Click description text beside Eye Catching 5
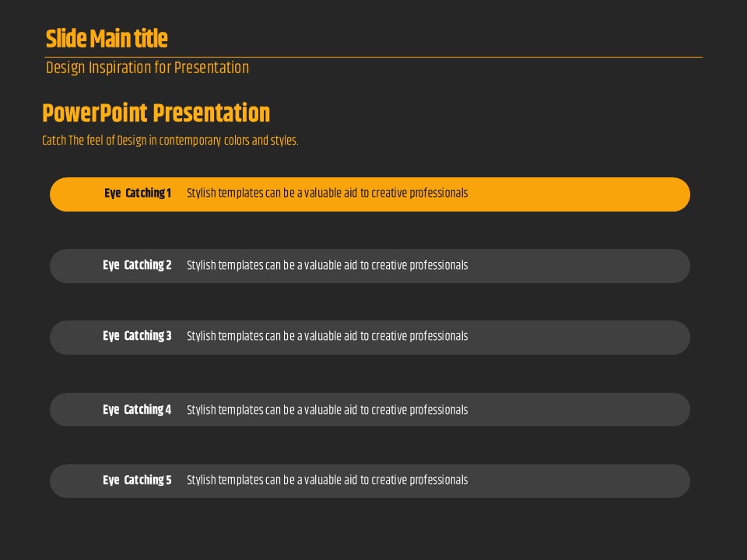 (x=327, y=481)
